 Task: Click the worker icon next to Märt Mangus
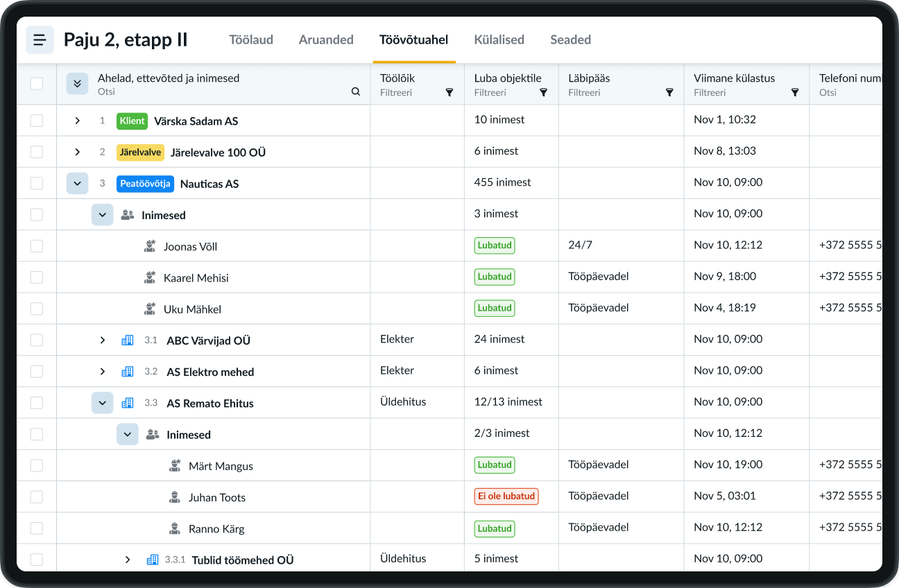click(175, 466)
